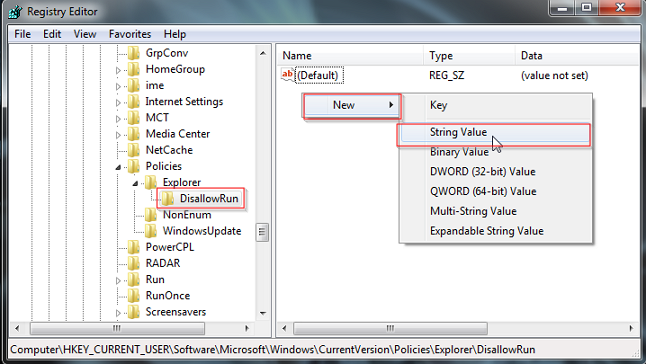The width and height of the screenshot is (646, 364).
Task: Sort by the Type column header
Action: [x=469, y=56]
